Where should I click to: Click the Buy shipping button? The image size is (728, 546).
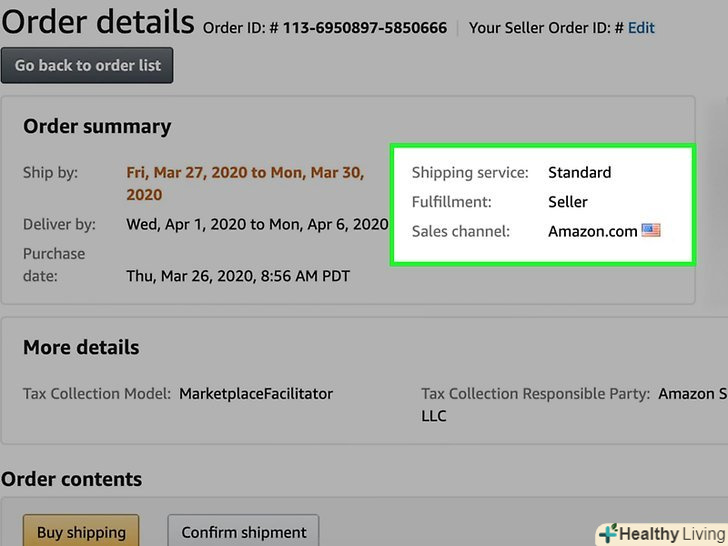click(x=81, y=532)
